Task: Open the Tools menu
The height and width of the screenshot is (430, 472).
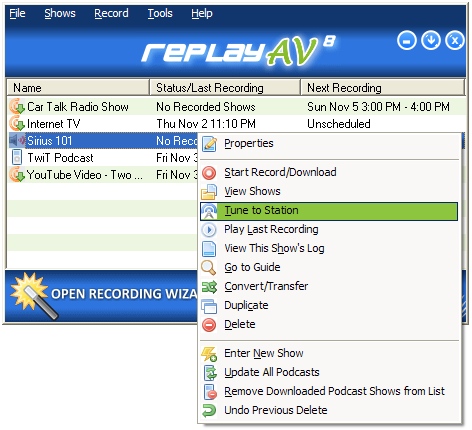Action: point(160,13)
